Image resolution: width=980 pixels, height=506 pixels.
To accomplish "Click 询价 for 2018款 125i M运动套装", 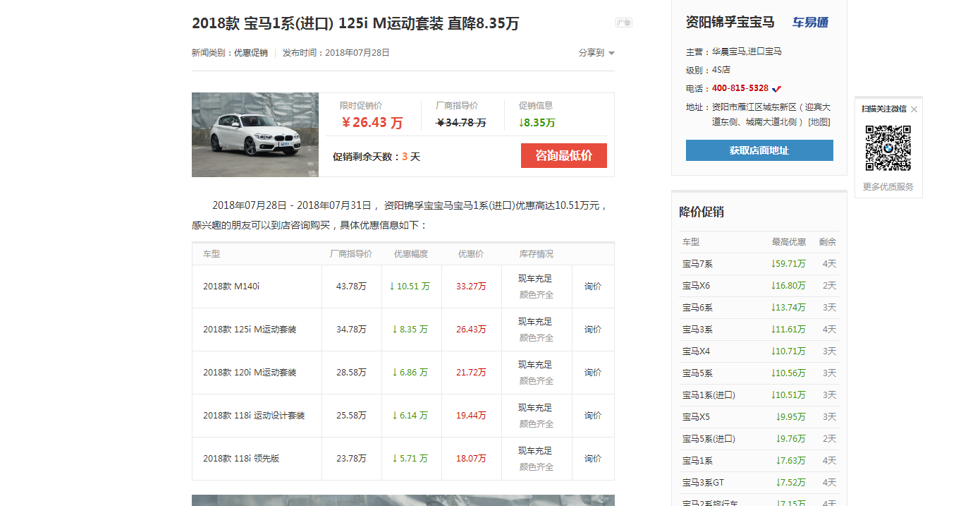I will click(593, 330).
